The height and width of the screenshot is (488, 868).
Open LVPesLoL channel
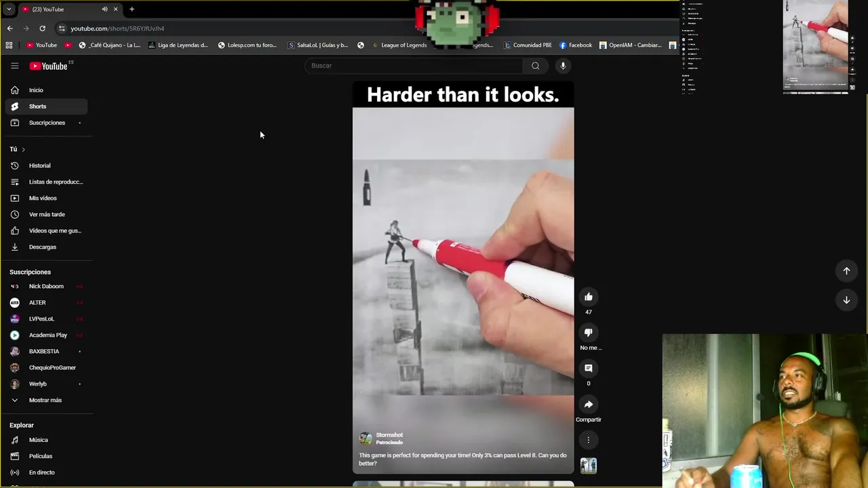(46, 319)
